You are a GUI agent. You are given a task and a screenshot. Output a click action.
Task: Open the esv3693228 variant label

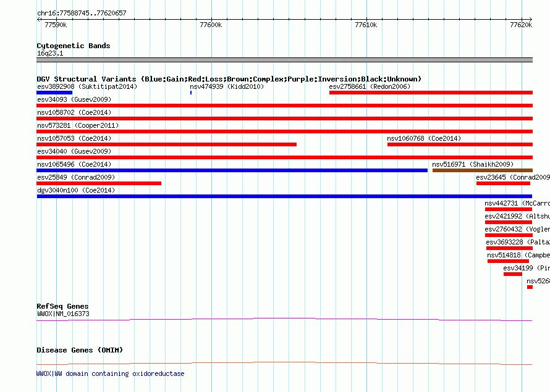518,242
